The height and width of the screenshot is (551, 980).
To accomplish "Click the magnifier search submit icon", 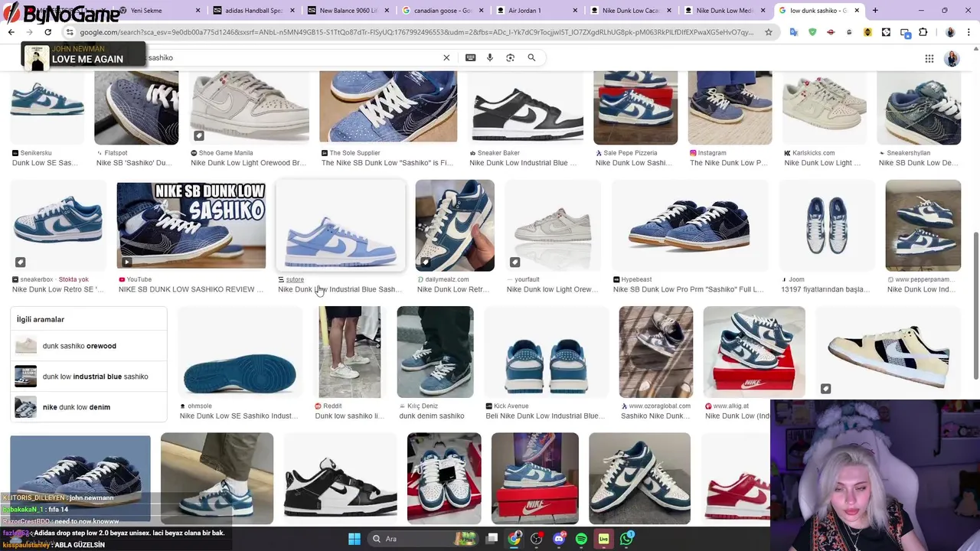I will tap(531, 57).
